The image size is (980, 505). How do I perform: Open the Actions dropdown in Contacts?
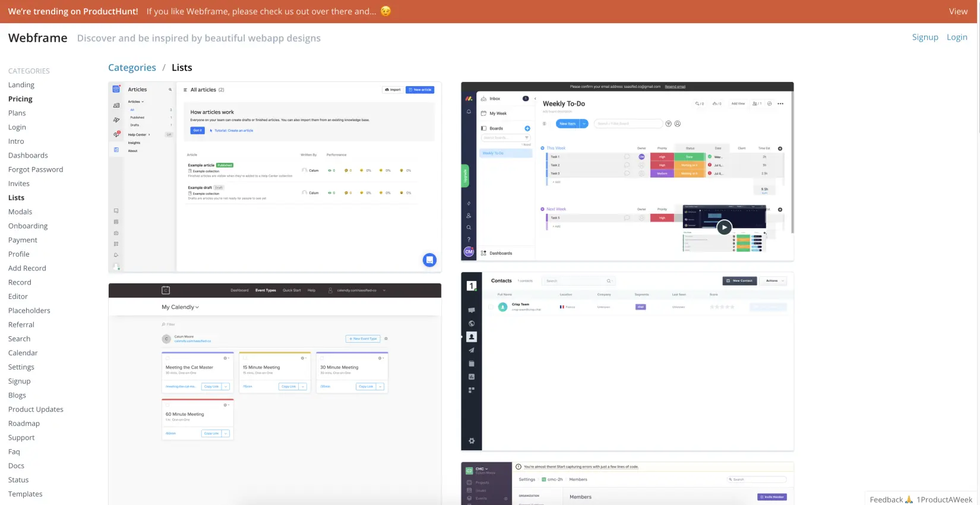click(774, 280)
